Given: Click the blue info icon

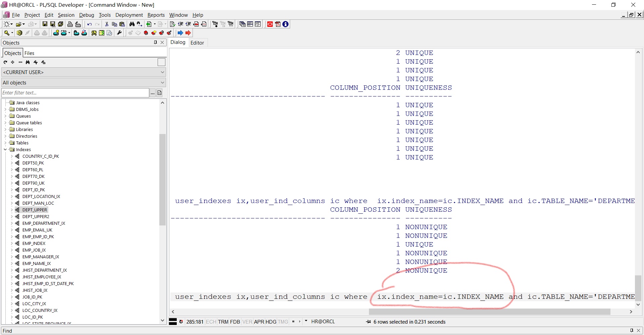Looking at the screenshot, I should [285, 24].
